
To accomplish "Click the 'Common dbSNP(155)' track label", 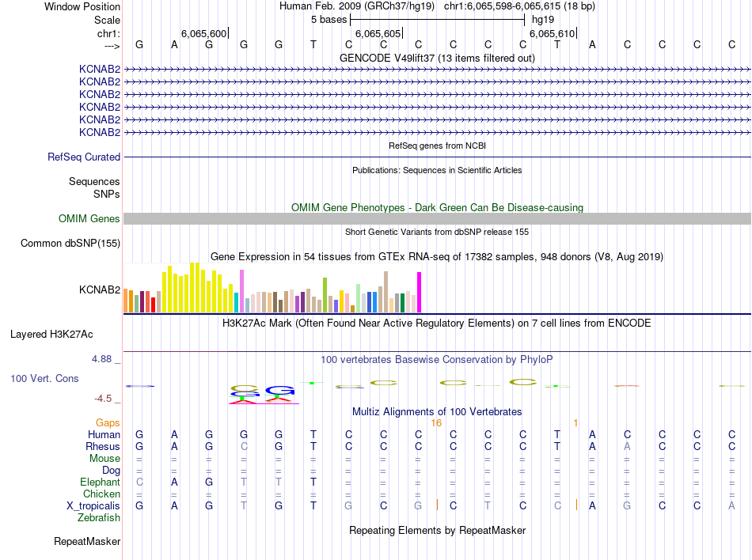I will (70, 244).
